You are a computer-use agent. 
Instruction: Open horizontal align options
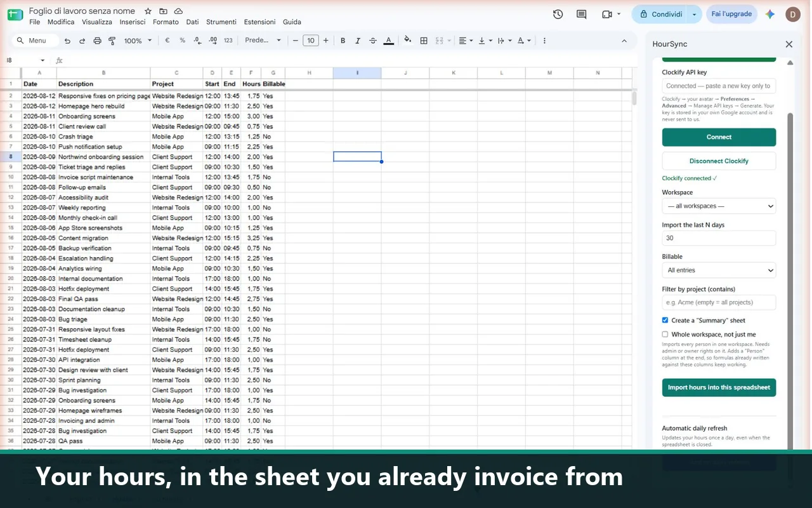coord(466,41)
